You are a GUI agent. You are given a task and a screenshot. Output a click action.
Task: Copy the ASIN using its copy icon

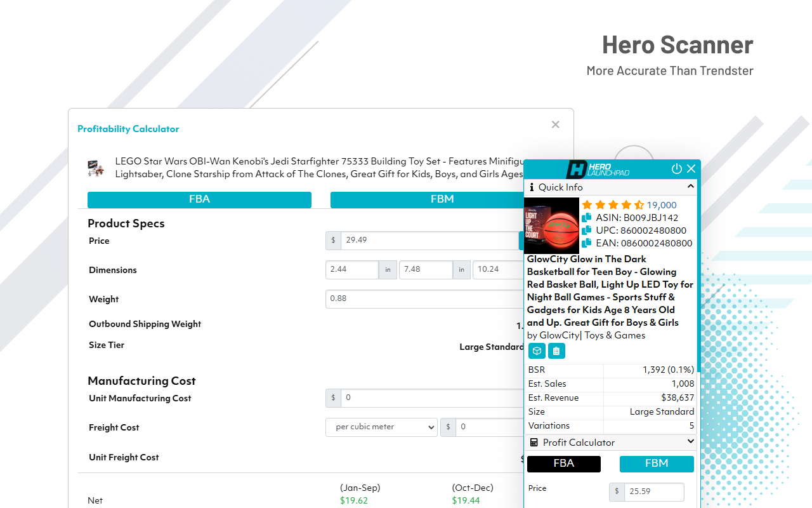[587, 218]
